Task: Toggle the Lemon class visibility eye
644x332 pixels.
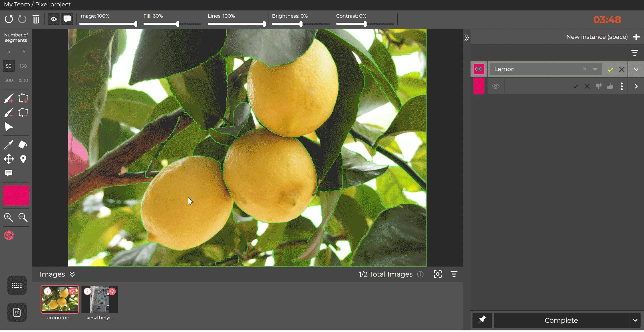Action: click(x=479, y=69)
